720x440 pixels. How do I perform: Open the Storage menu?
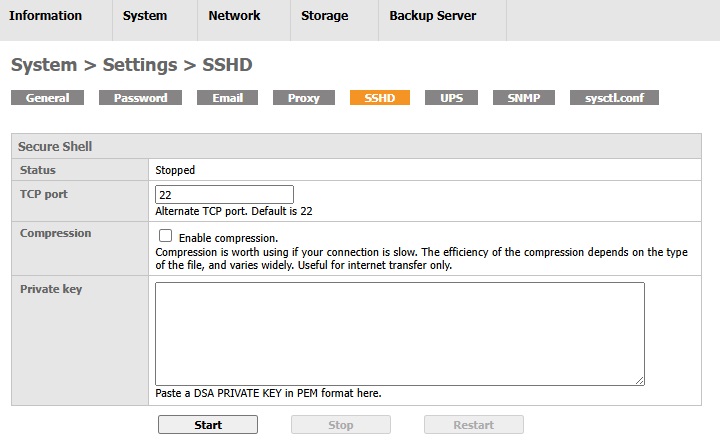[x=324, y=16]
